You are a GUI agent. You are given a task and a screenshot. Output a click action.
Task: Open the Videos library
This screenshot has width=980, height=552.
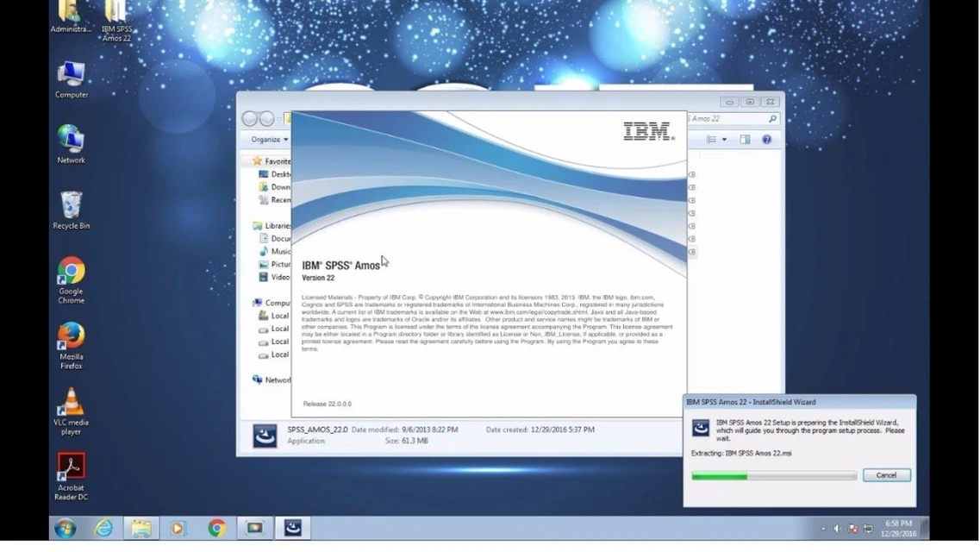[x=275, y=277]
